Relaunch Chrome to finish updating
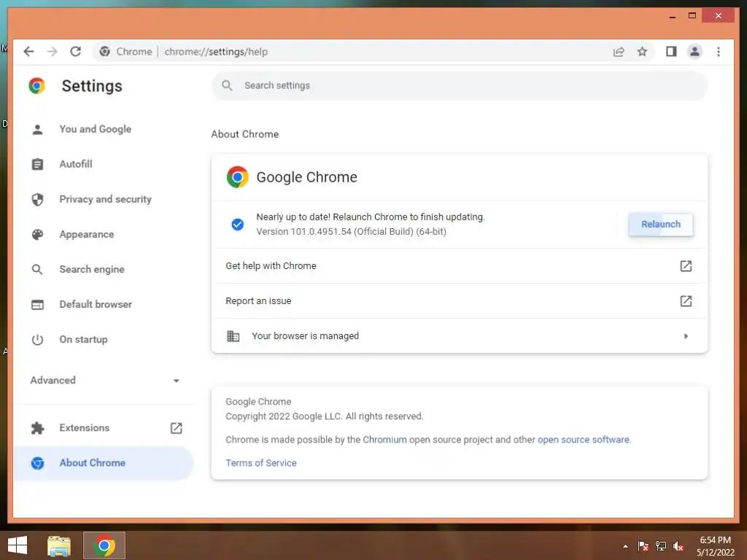 660,225
